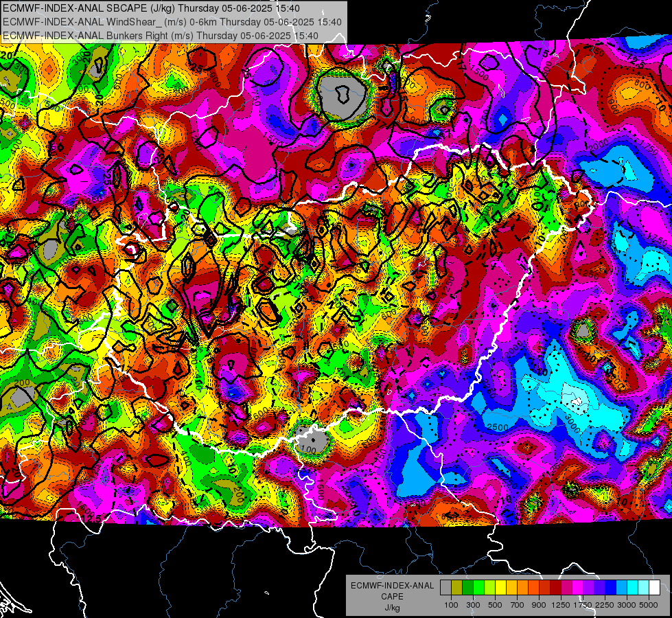Click the 300 tick label in legend

tap(473, 605)
